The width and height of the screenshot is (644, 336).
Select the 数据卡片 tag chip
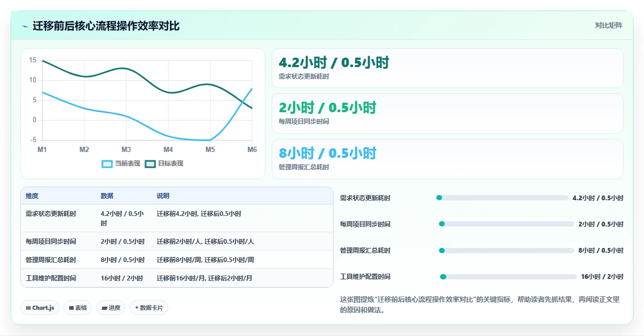click(149, 308)
